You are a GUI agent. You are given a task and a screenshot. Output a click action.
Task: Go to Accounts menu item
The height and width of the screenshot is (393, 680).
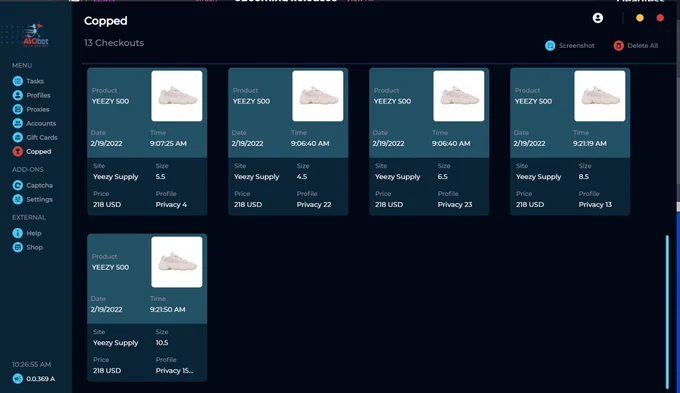pos(41,123)
